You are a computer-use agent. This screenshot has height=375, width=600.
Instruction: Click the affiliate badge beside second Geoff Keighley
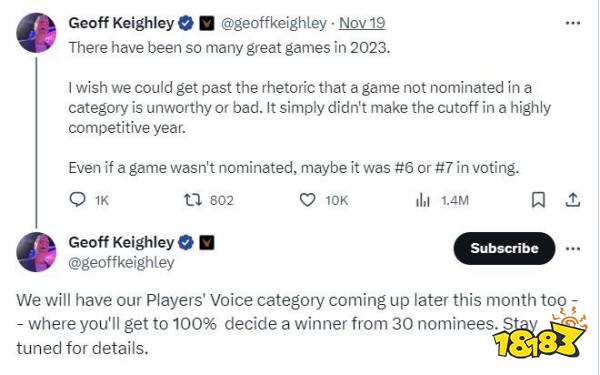coord(207,243)
